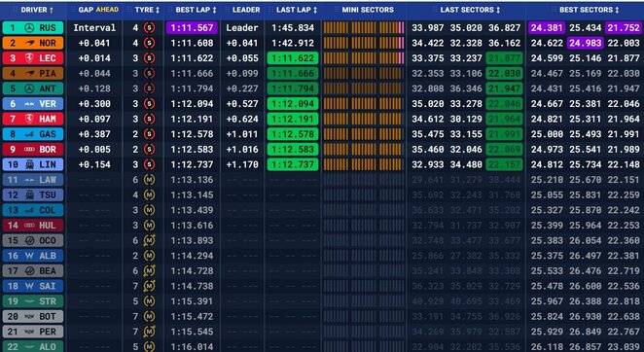Viewport: 644px width, 352px height.
Task: Sort by the DRIVER column header
Action: click(x=34, y=10)
